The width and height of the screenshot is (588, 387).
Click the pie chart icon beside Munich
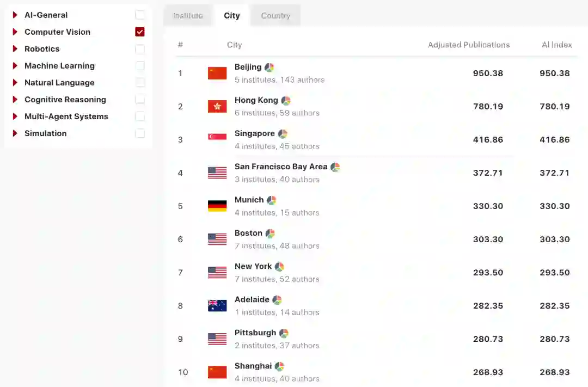[x=271, y=200]
